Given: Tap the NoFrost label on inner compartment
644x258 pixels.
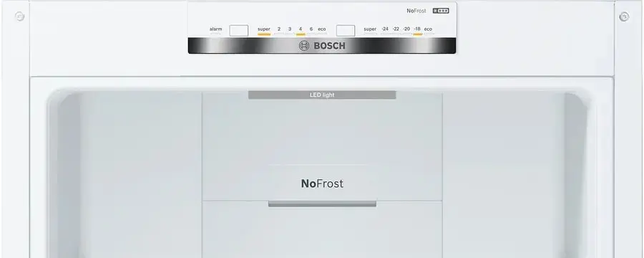Looking at the screenshot, I should 322,183.
